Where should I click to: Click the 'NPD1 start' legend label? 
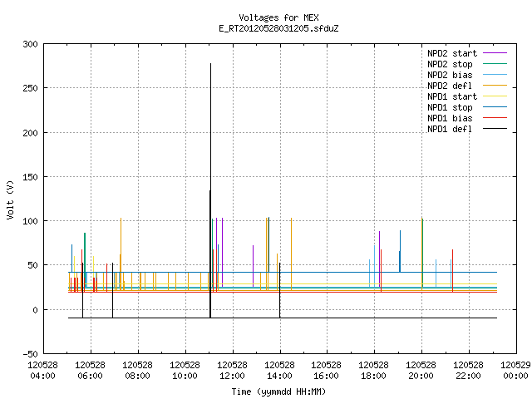point(452,96)
